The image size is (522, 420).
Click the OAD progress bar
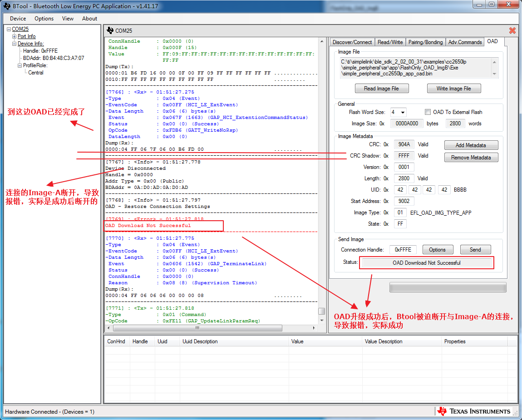point(448,287)
